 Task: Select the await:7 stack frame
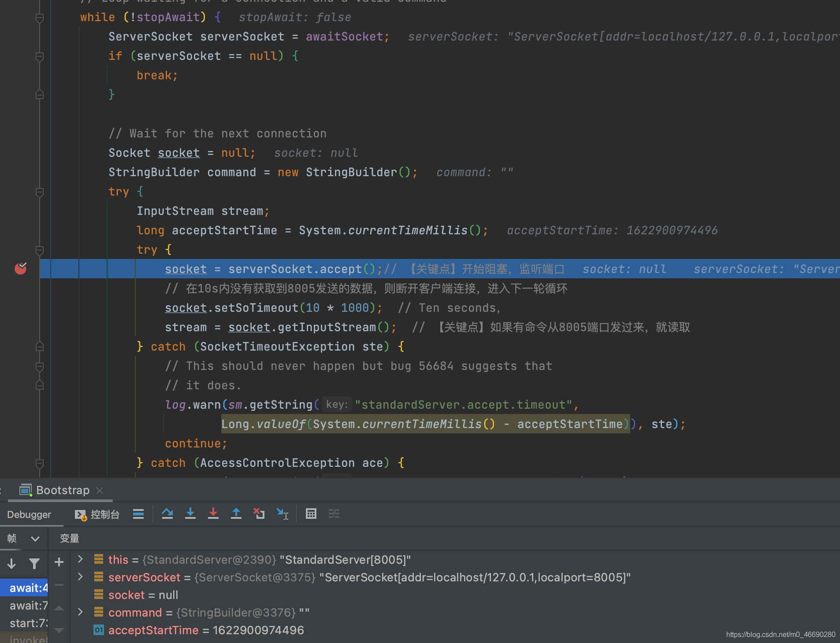[x=24, y=606]
